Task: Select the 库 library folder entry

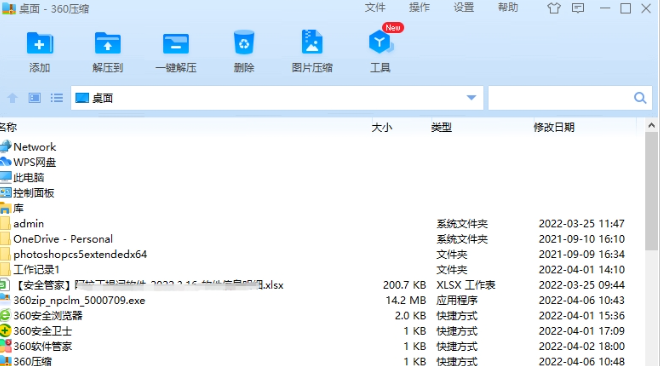Action: 12,208
